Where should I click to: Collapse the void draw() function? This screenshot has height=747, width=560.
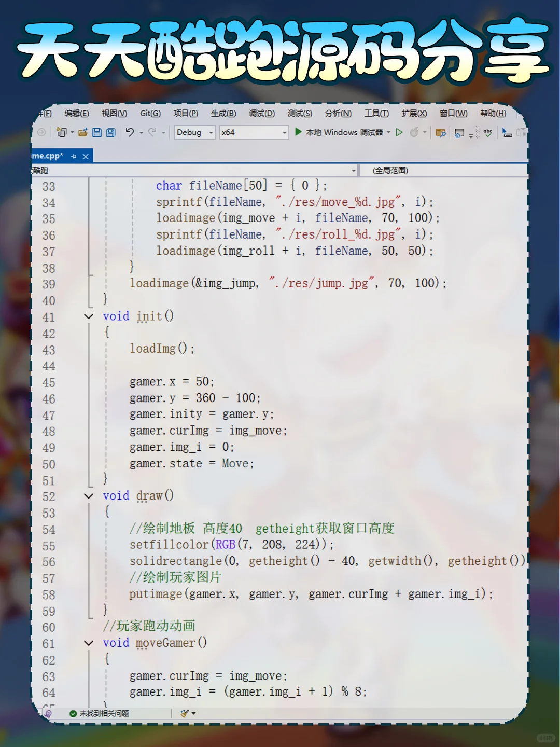(x=89, y=496)
